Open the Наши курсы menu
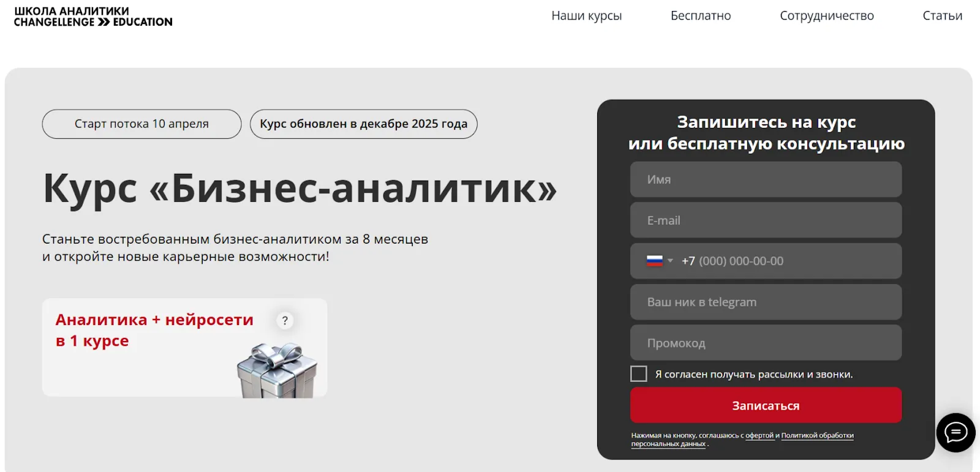 click(x=586, y=16)
